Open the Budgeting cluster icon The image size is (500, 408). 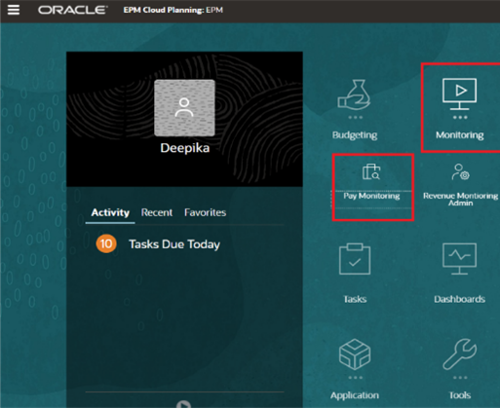(354, 94)
